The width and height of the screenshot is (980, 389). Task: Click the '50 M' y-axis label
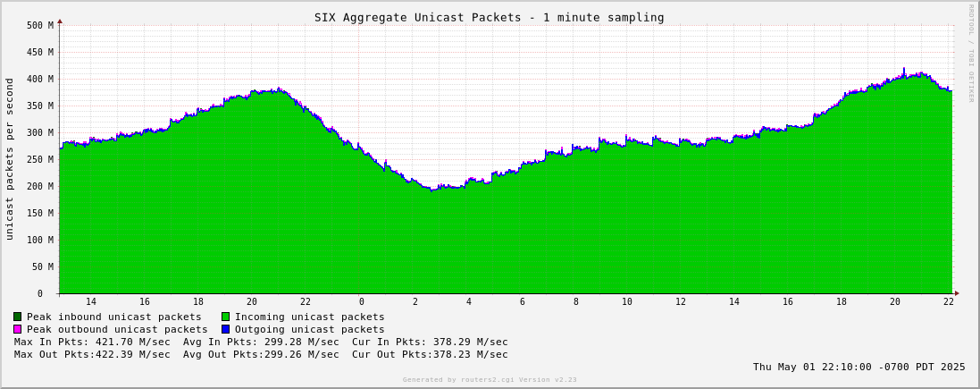click(x=43, y=266)
